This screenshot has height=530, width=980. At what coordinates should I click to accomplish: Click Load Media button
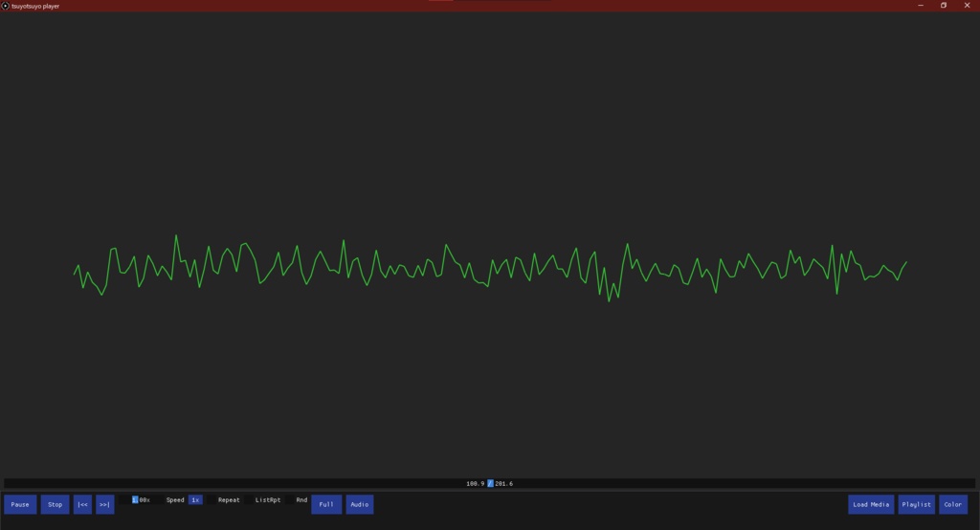click(871, 504)
